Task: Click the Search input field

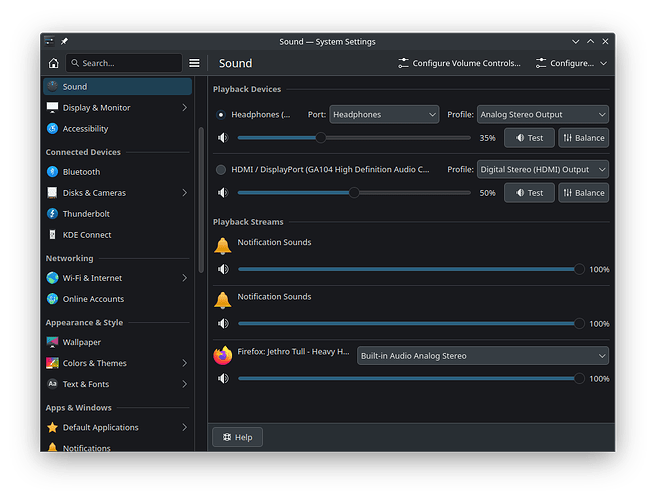Action: click(x=126, y=63)
